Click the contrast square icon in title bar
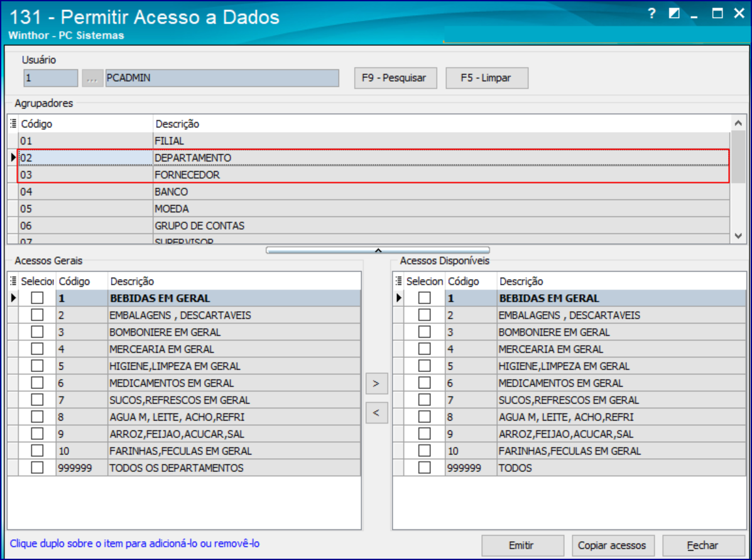 [x=674, y=13]
